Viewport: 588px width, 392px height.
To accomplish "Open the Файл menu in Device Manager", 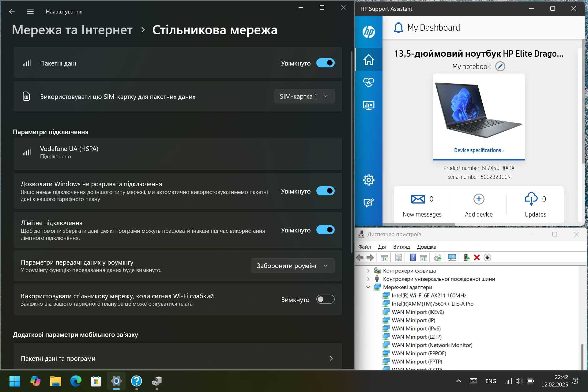I will point(364,247).
